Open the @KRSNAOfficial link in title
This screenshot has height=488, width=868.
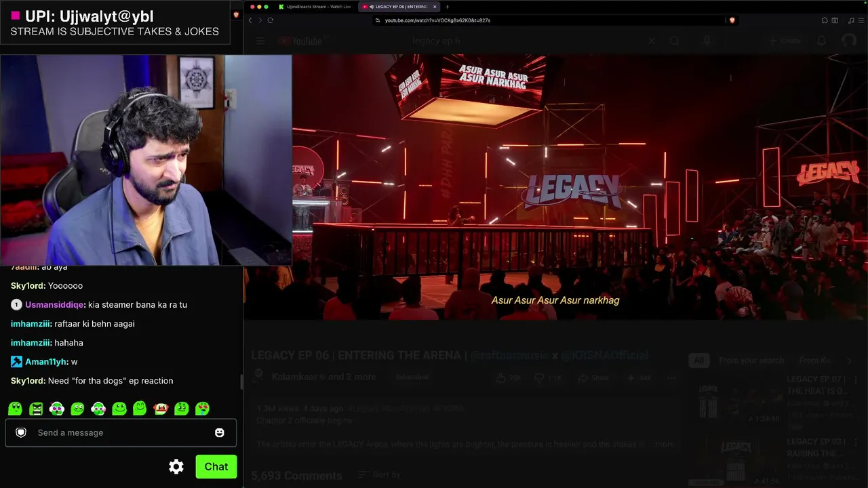pos(605,355)
